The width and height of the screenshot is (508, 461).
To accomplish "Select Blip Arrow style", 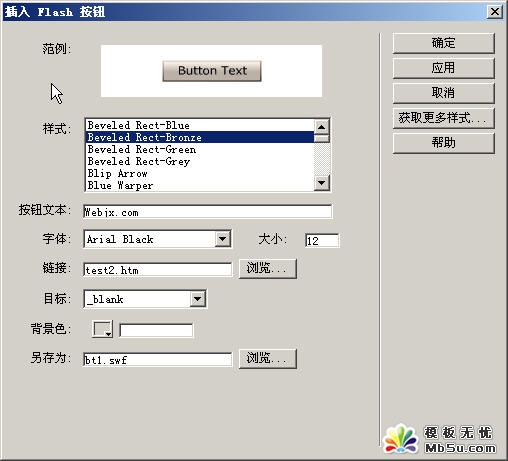I will [x=199, y=173].
